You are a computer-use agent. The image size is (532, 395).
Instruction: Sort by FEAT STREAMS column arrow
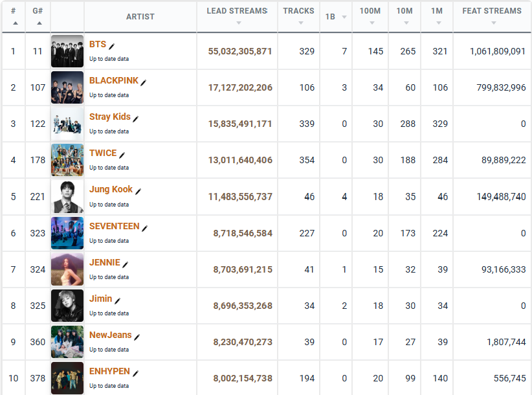pyautogui.click(x=494, y=23)
